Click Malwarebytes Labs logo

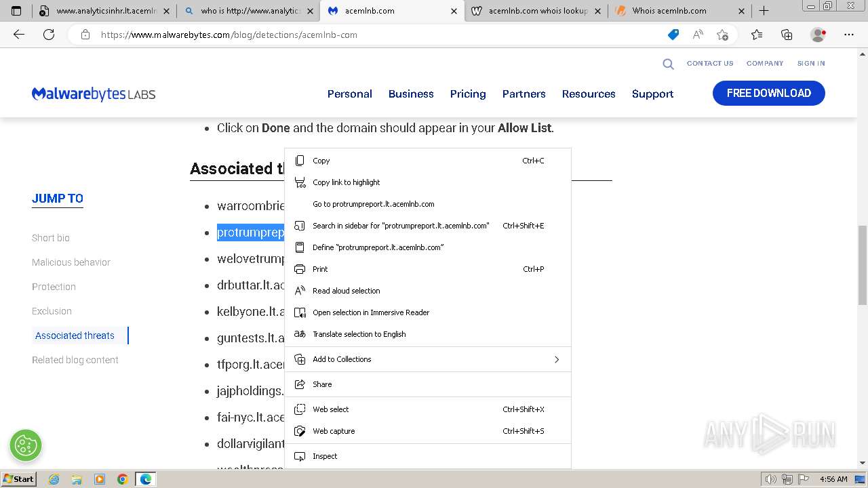(94, 94)
